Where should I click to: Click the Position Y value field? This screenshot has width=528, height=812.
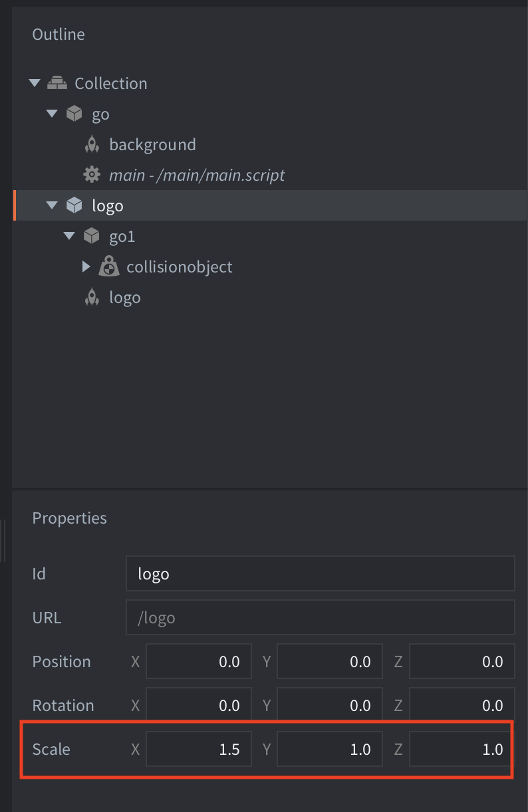pos(329,661)
